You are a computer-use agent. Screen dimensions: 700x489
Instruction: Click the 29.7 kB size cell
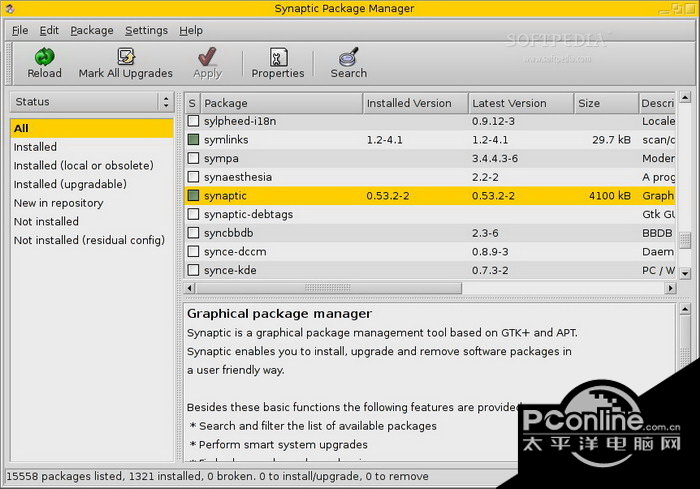pyautogui.click(x=611, y=140)
